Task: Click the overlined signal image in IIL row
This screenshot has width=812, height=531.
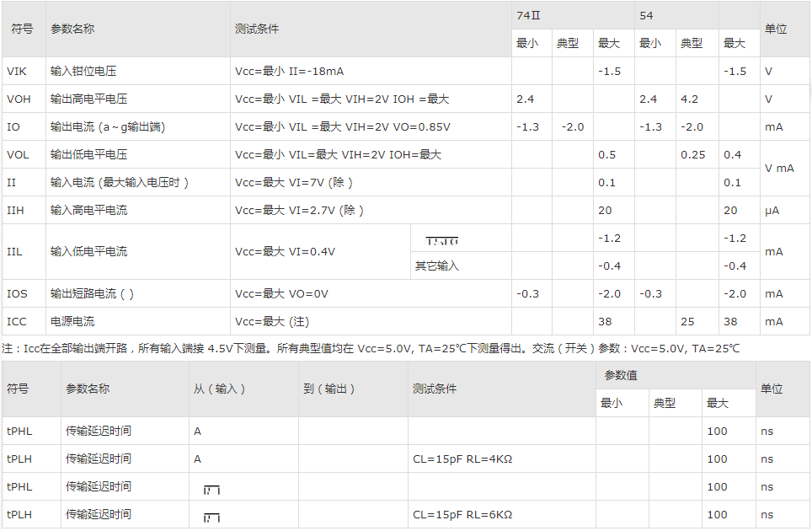Action: (442, 242)
